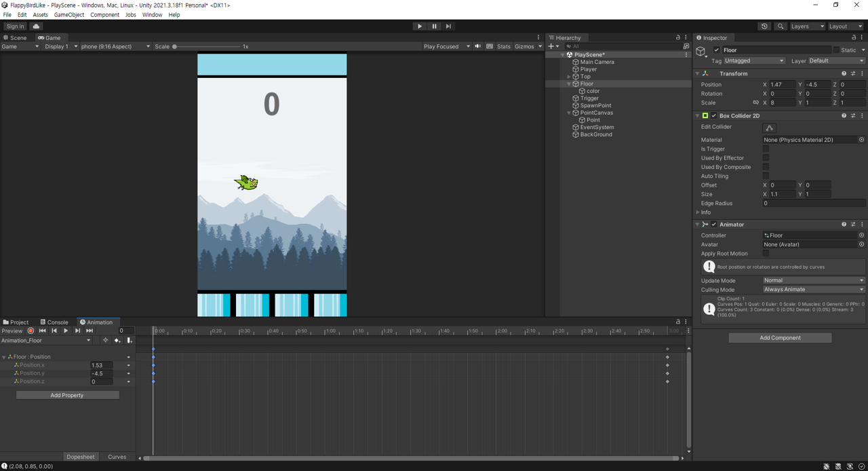Enable the Is Trigger checkbox

coord(766,149)
